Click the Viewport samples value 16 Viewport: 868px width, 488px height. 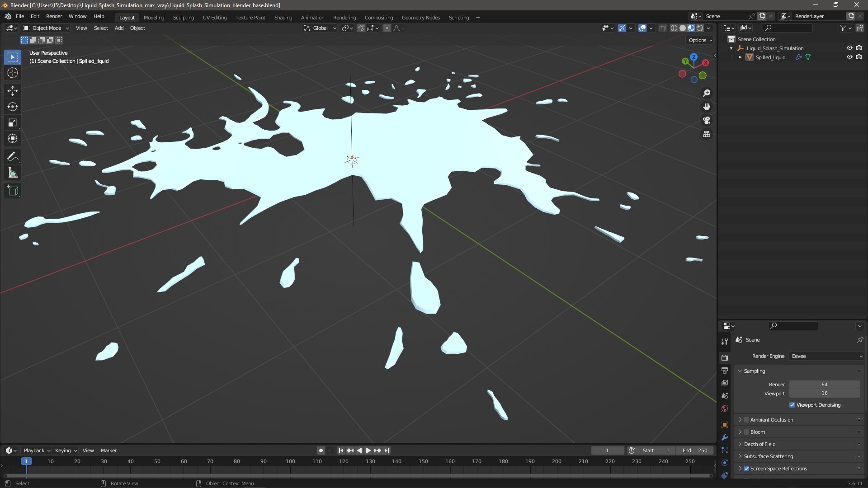click(x=824, y=393)
